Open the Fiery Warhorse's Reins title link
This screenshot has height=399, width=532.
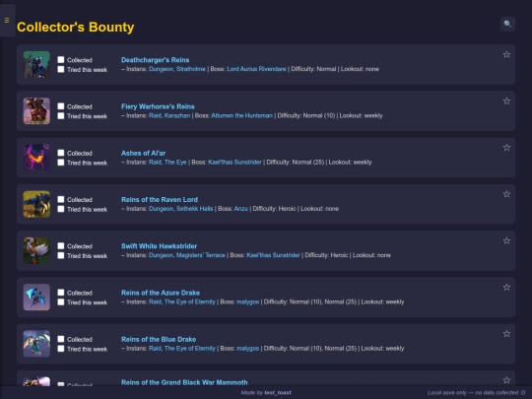click(x=158, y=106)
